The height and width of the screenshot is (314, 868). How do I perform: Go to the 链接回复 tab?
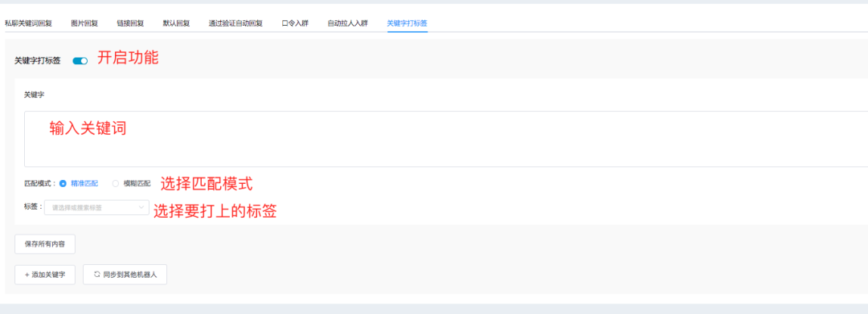130,23
